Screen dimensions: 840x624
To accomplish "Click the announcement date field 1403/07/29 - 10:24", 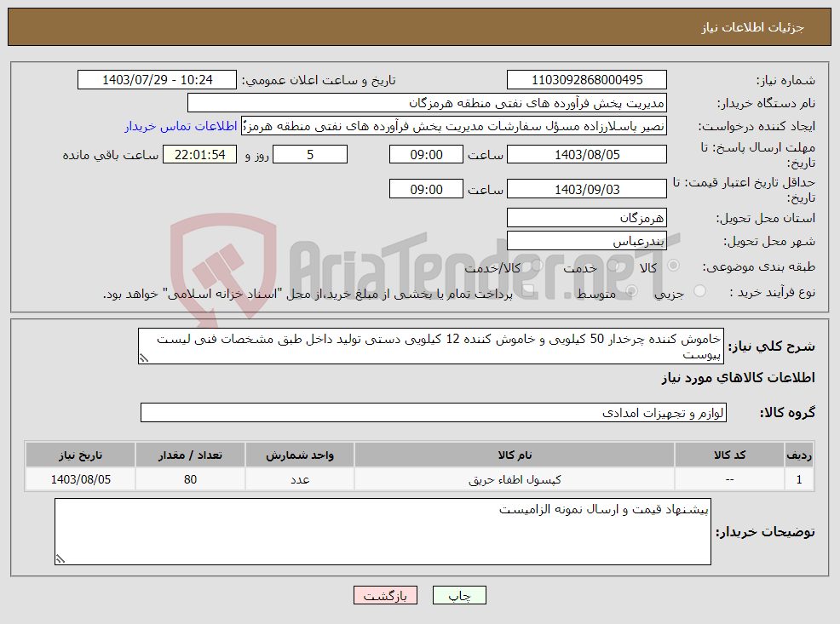I will (x=157, y=80).
